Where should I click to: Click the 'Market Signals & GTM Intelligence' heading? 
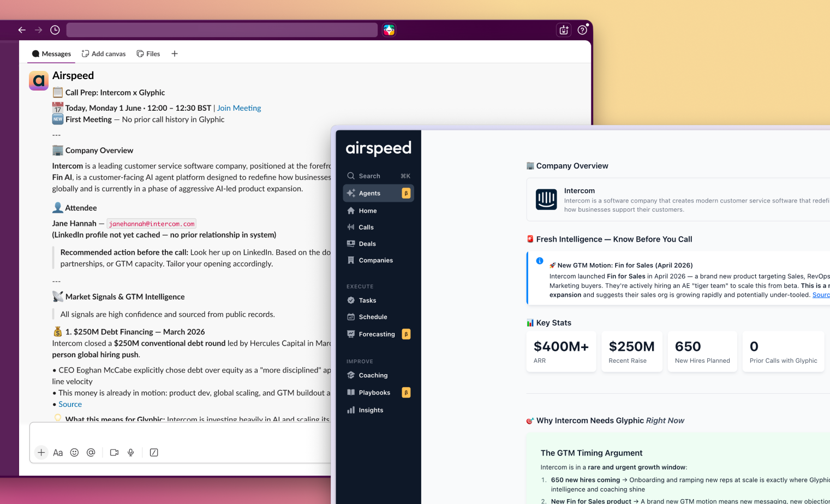click(x=125, y=297)
